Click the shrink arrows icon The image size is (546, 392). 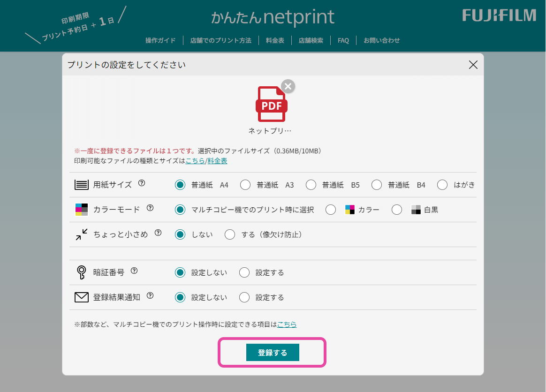point(82,234)
